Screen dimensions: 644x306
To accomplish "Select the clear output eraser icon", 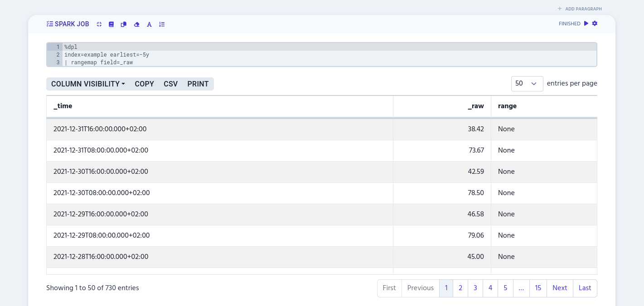I will tap(137, 24).
